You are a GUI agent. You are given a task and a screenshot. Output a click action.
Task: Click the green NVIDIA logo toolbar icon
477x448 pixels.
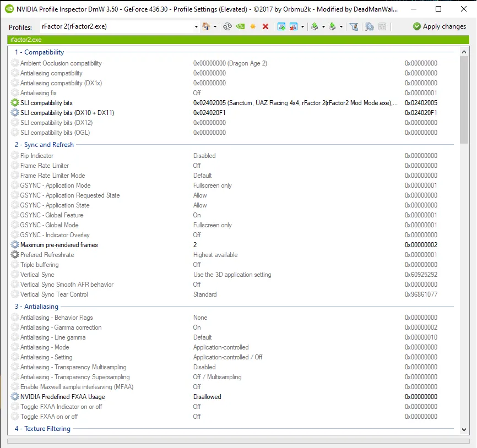pos(240,26)
